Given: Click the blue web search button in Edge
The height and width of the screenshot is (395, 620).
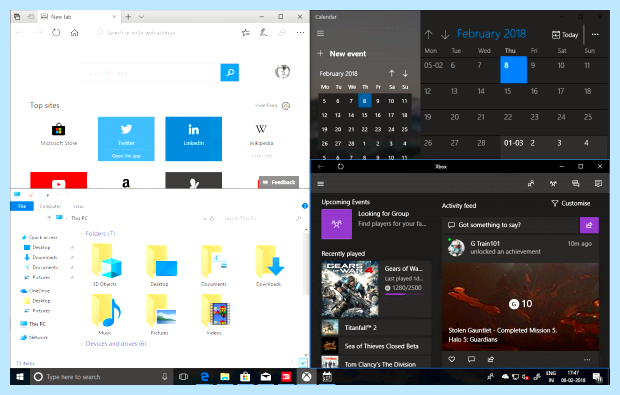Looking at the screenshot, I should [x=230, y=72].
